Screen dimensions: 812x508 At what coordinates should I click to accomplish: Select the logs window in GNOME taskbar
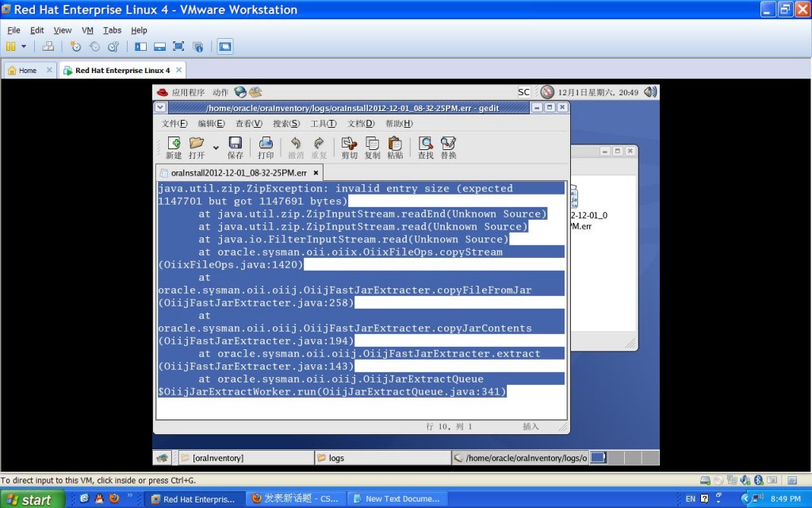pyautogui.click(x=381, y=458)
